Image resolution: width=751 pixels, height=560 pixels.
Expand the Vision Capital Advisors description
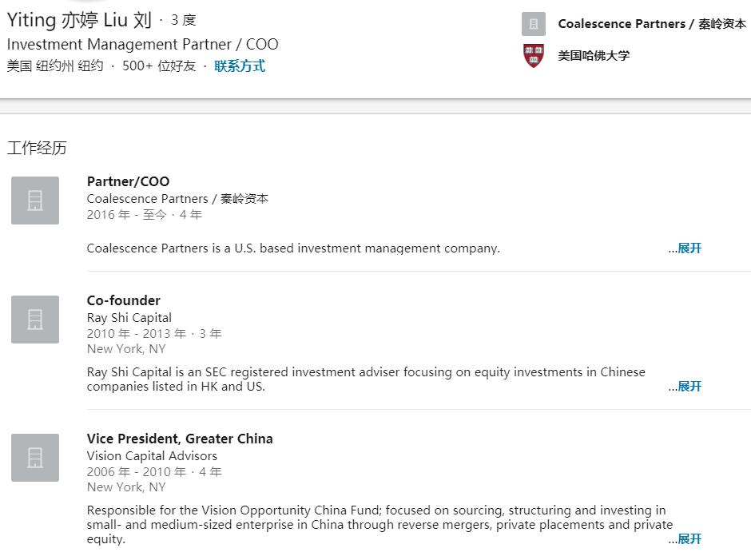pos(689,539)
